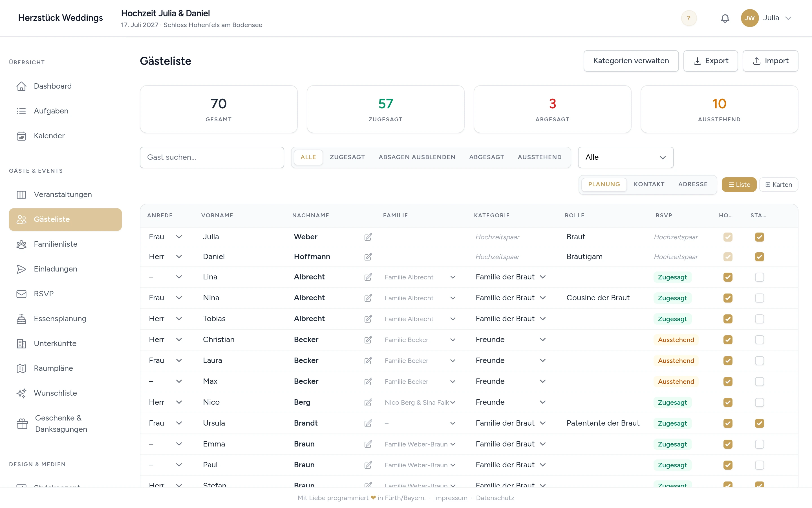
Task: Open notifications bell icon
Action: pyautogui.click(x=725, y=18)
